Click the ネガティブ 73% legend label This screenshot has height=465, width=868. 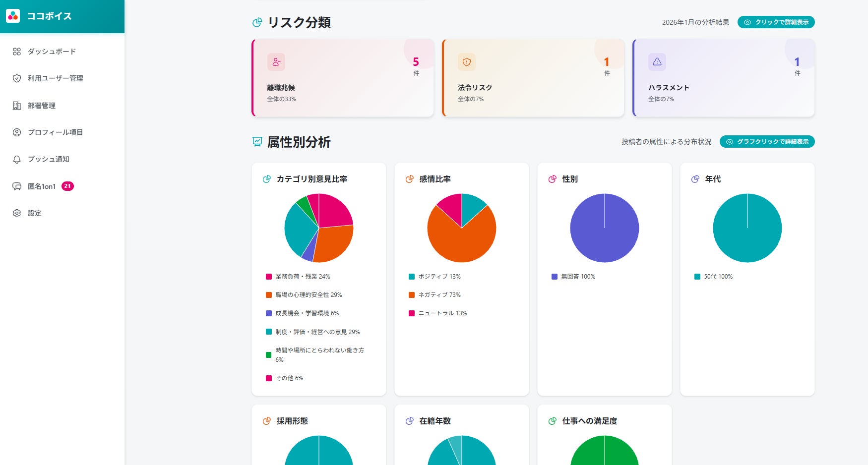pyautogui.click(x=439, y=295)
